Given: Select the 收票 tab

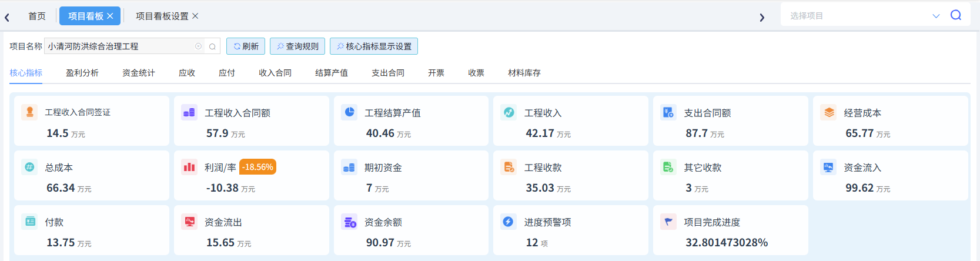Looking at the screenshot, I should pos(476,73).
